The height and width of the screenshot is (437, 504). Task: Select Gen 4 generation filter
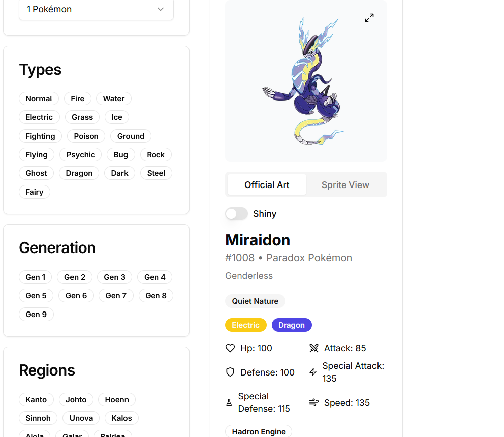(x=155, y=277)
